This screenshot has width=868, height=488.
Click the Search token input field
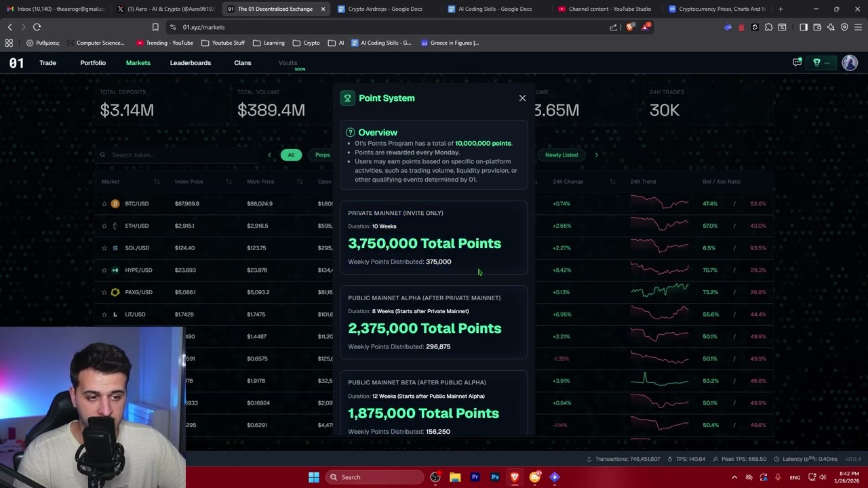(x=178, y=155)
